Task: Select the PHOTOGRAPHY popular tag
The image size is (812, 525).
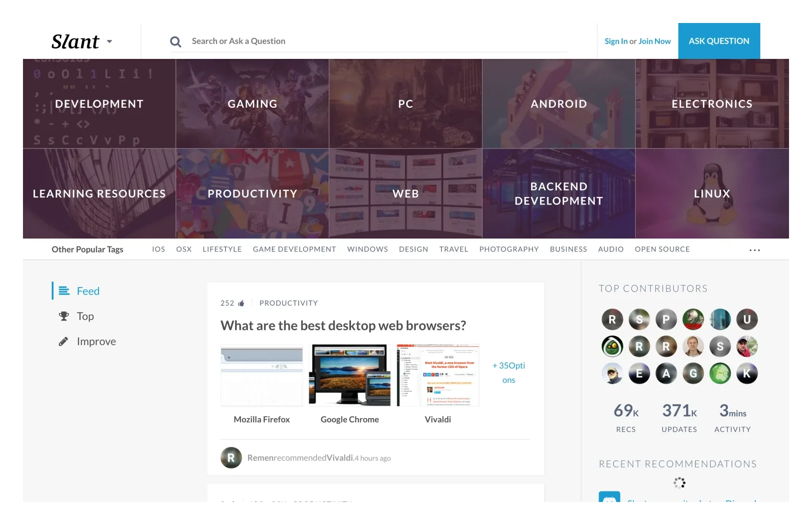Action: 509,249
